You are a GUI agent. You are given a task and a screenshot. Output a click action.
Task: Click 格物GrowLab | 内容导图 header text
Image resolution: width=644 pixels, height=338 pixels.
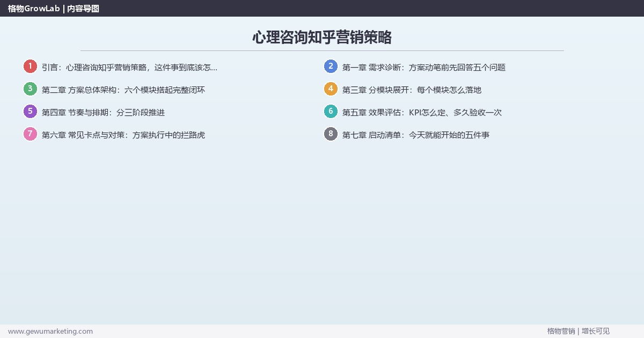54,9
